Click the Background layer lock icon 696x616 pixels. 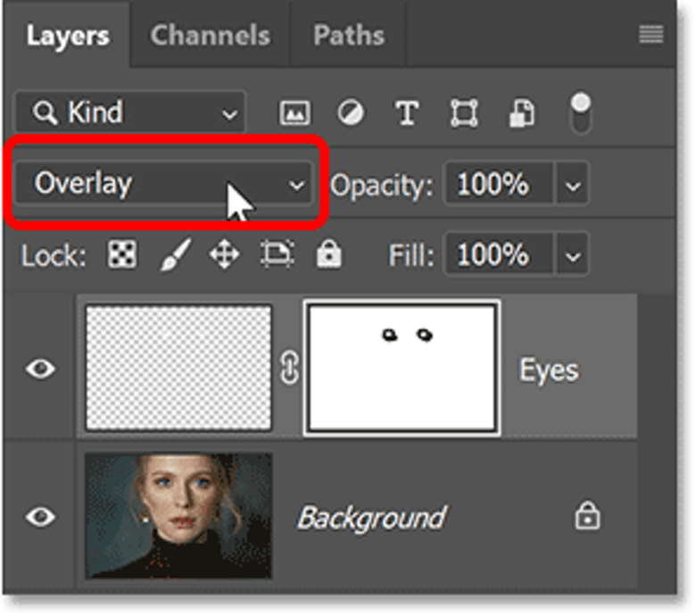[587, 515]
